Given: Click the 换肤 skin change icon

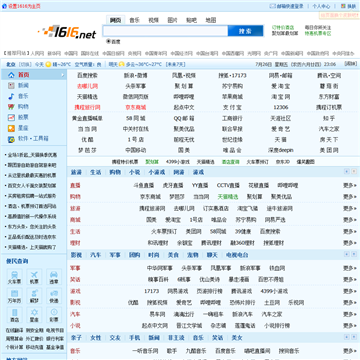Looking at the screenshot, I should click(x=343, y=6).
